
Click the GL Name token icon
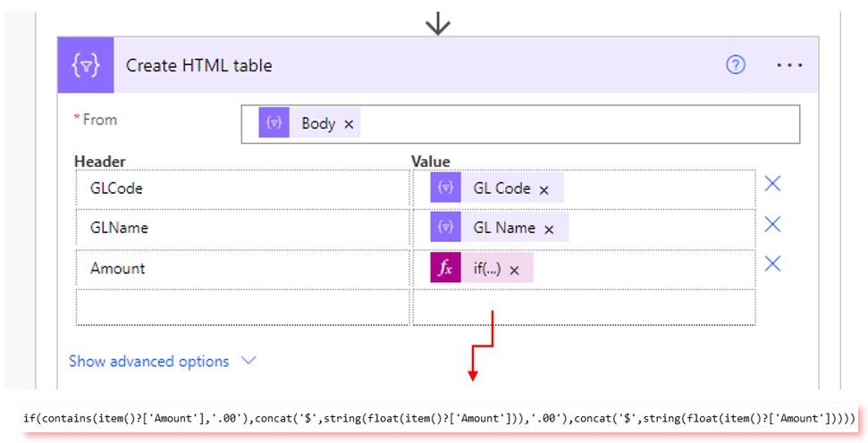pos(446,228)
